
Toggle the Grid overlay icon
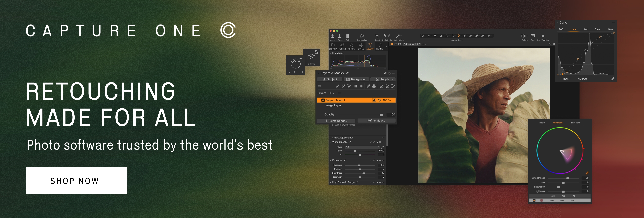pyautogui.click(x=533, y=36)
